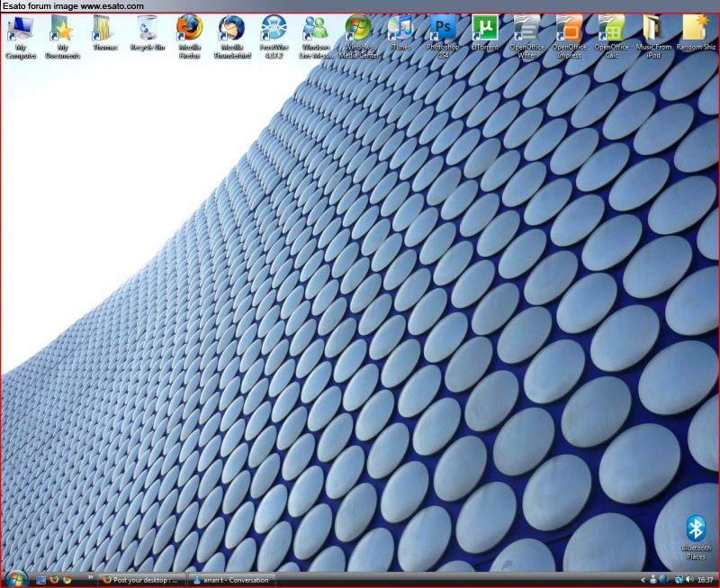The image size is (720, 588).
Task: Open the Recycle Bin
Action: coord(147,29)
